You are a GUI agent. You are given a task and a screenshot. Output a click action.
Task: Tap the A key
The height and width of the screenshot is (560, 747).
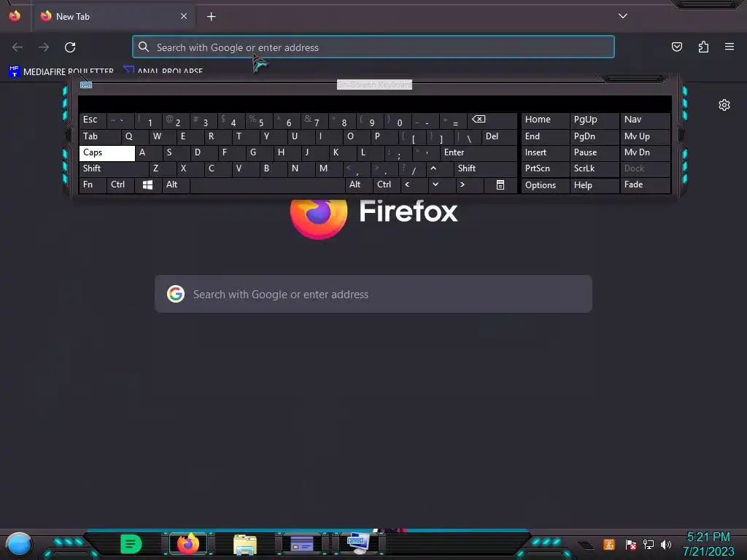tap(148, 153)
